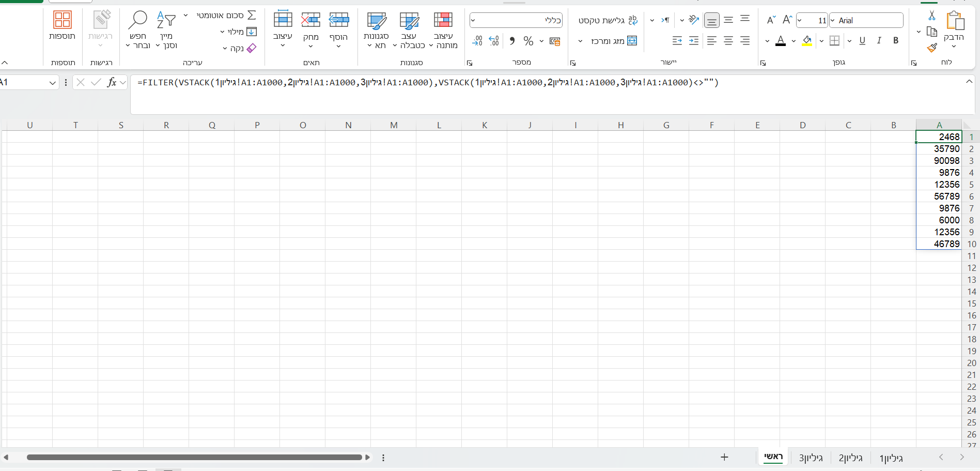Viewport: 980px width, 471px height.
Task: Select the row 10 header
Action: coord(971,244)
